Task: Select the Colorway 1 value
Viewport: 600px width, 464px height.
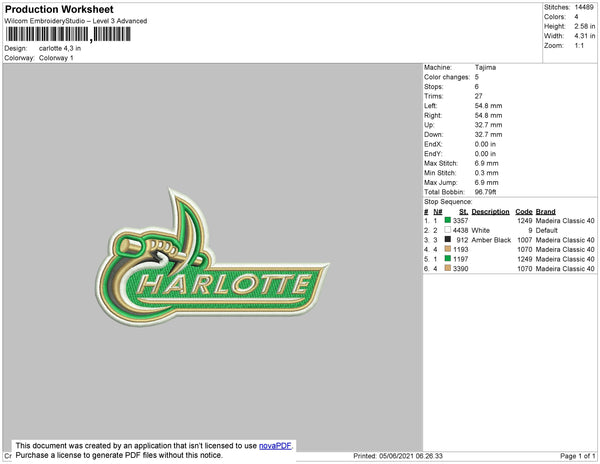Action: tap(56, 58)
